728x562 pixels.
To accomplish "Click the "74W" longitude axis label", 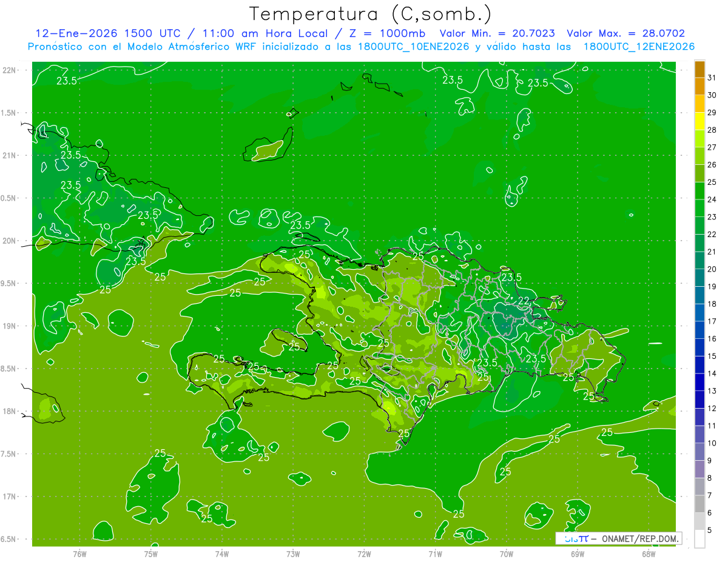I will coord(221,554).
